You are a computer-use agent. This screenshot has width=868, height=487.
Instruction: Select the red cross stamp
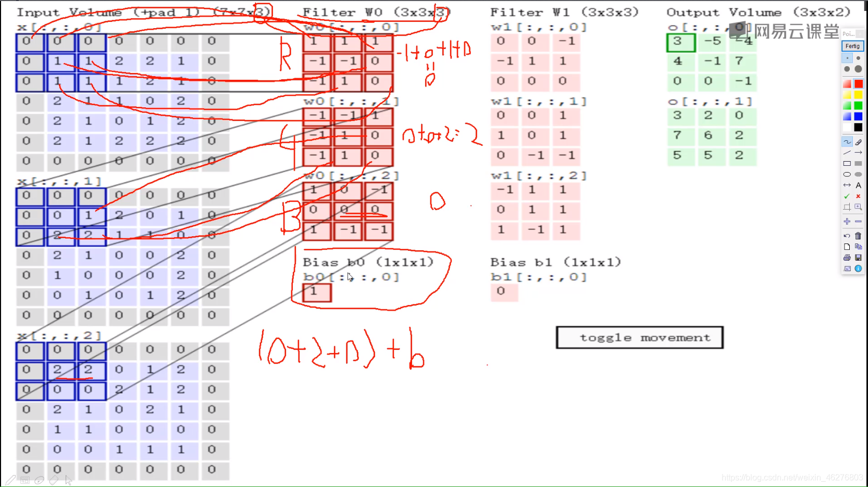pos(858,196)
